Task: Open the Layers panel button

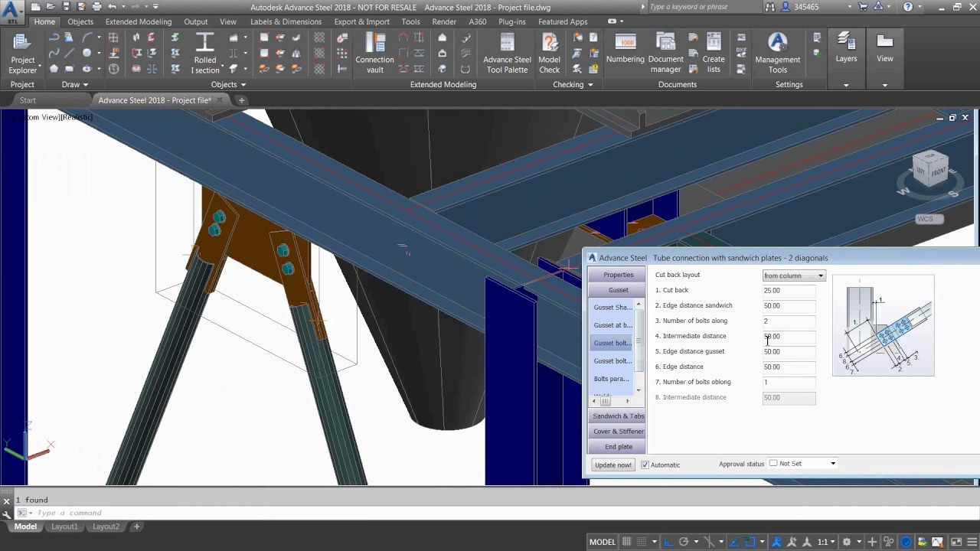Action: point(846,49)
